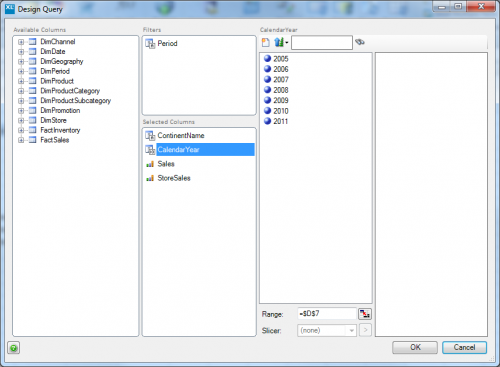Screen dimensions: 500x367
Task: Expand the DimGeography tree node
Action: click(x=21, y=61)
